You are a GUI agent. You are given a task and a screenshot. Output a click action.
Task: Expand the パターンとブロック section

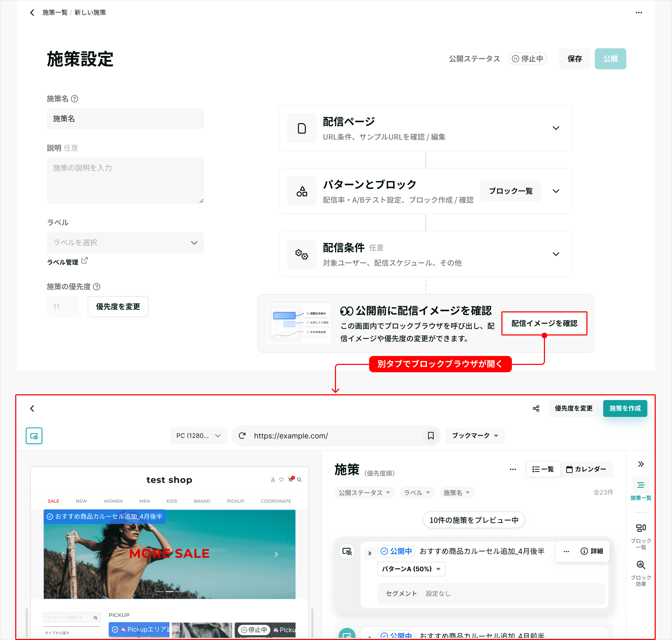(556, 191)
